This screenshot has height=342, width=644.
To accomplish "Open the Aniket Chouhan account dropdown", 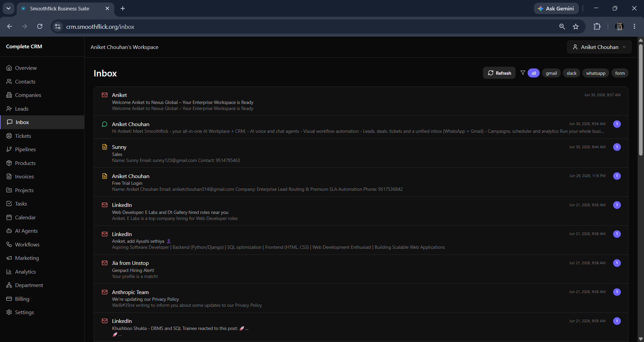I will click(599, 47).
